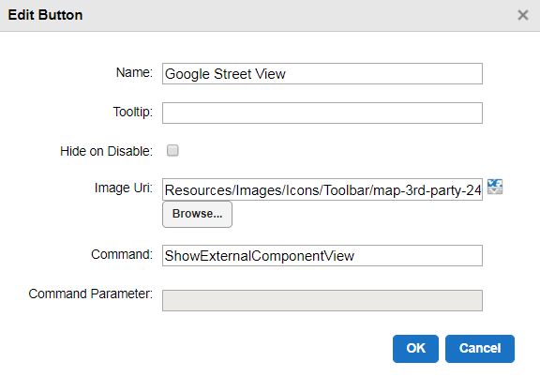Toggle the Hide on Disable checkbox
This screenshot has width=540, height=392.
coord(172,151)
